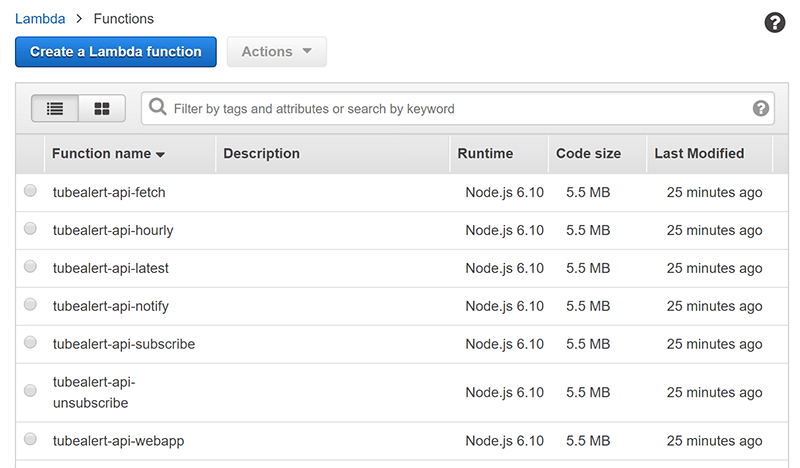
Task: Click 5.5 MB in tubealert-api-latest row
Action: [x=588, y=268]
